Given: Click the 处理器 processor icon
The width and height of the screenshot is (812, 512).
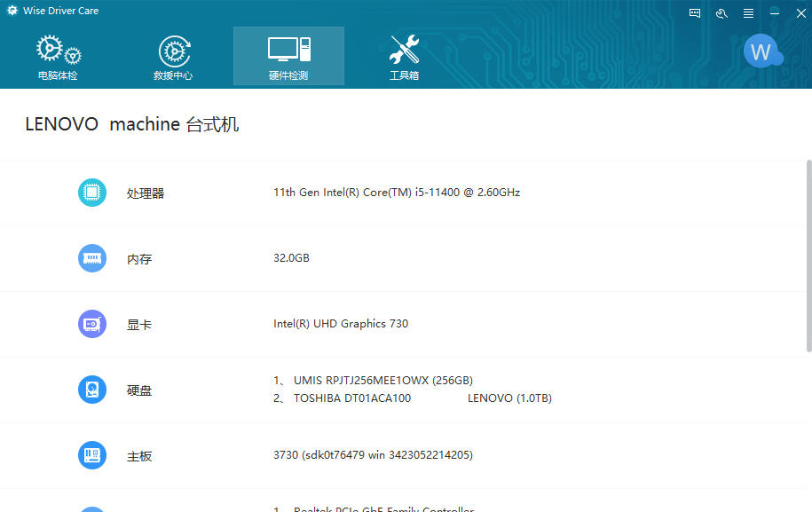Looking at the screenshot, I should tap(92, 193).
